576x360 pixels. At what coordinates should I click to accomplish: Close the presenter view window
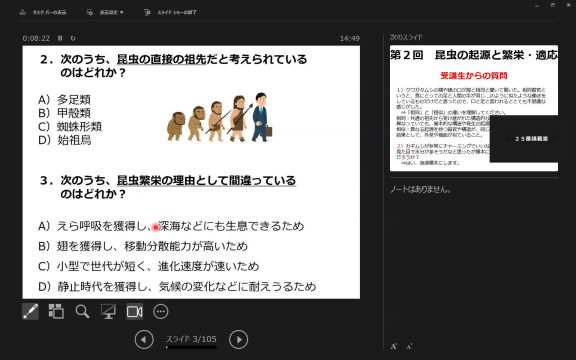coord(569,5)
